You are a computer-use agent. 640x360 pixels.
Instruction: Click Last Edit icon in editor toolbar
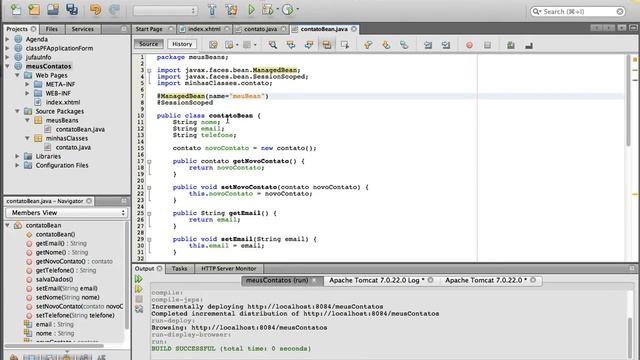213,45
